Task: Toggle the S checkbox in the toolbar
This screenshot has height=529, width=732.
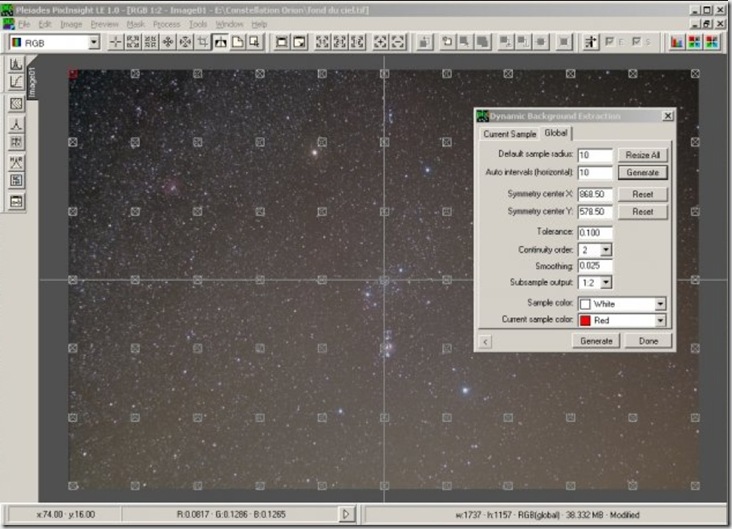Action: [636, 42]
